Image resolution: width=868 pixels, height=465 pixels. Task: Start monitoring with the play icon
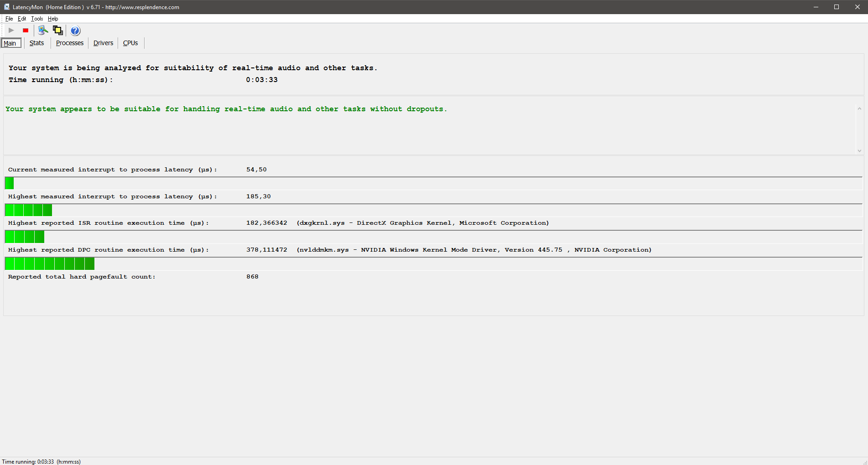[11, 31]
